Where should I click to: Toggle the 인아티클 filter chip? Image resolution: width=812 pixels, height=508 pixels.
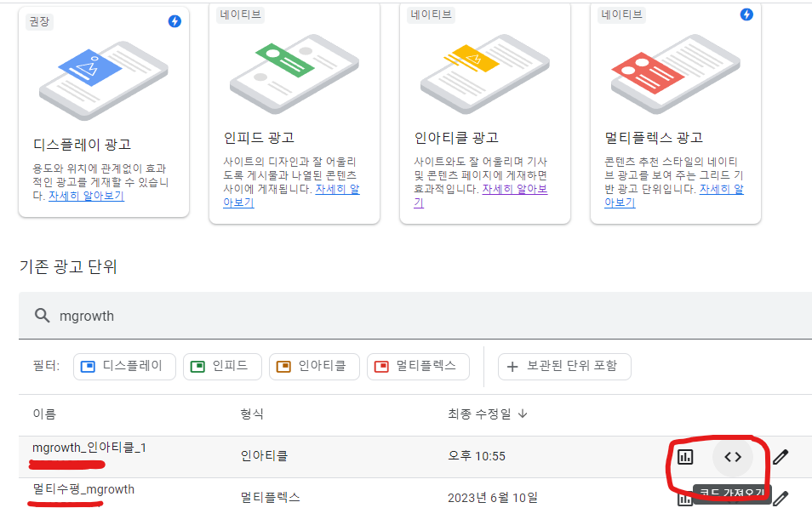(314, 366)
